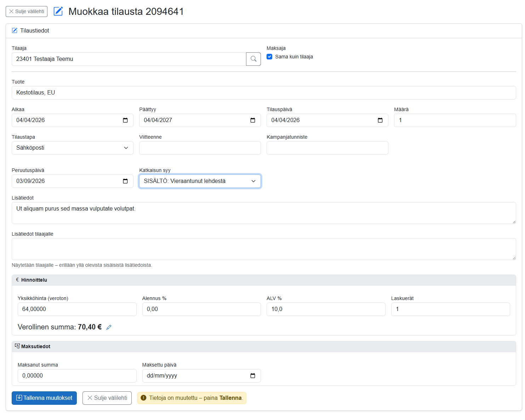The image size is (525, 420).
Task: Select the Yksikköhinta (veroton) price field
Action: (x=77, y=309)
